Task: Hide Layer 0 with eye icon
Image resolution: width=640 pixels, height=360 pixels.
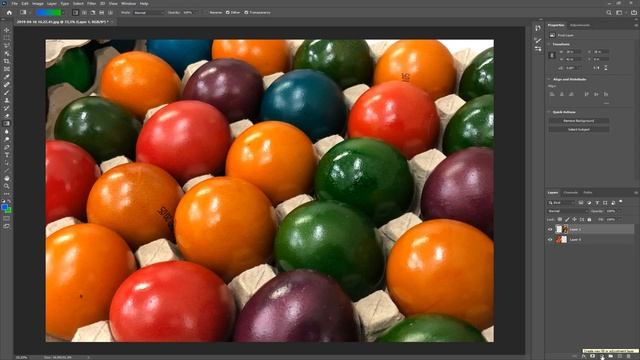Action: [x=550, y=240]
